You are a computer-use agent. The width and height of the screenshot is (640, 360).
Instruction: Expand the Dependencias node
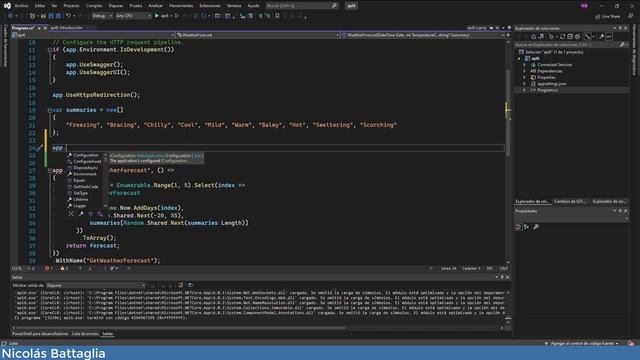click(524, 71)
